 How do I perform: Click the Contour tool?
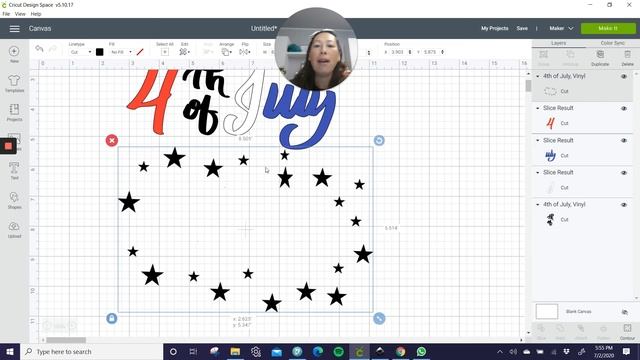627,331
